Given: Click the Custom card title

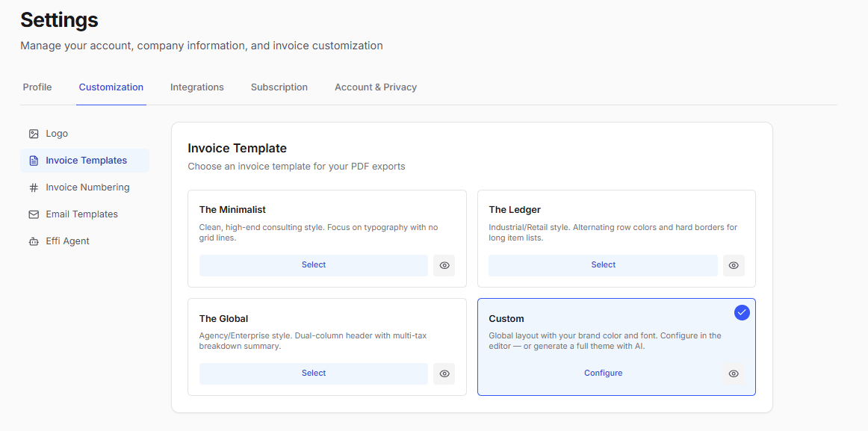Looking at the screenshot, I should pyautogui.click(x=506, y=319).
